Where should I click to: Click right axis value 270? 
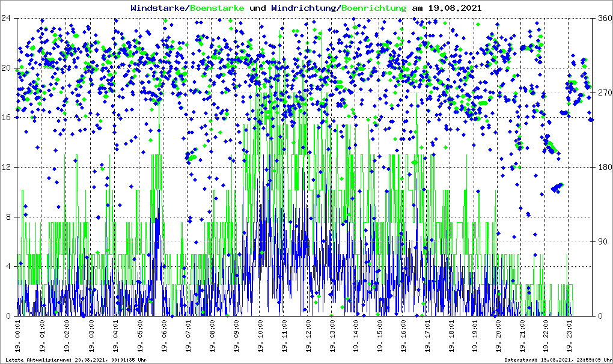605,93
